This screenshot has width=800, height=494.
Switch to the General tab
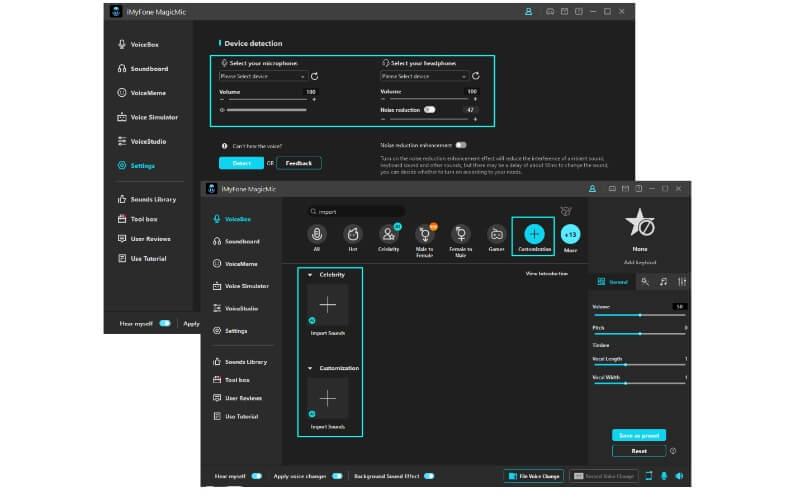[x=613, y=282]
